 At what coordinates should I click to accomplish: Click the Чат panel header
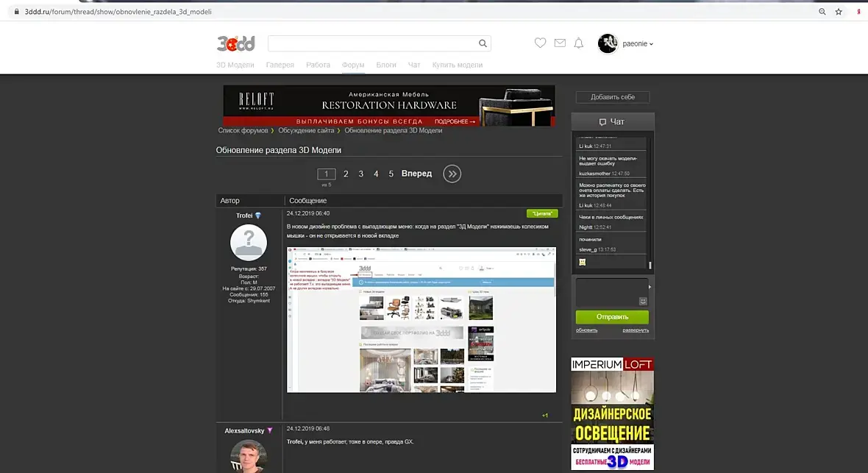point(612,122)
